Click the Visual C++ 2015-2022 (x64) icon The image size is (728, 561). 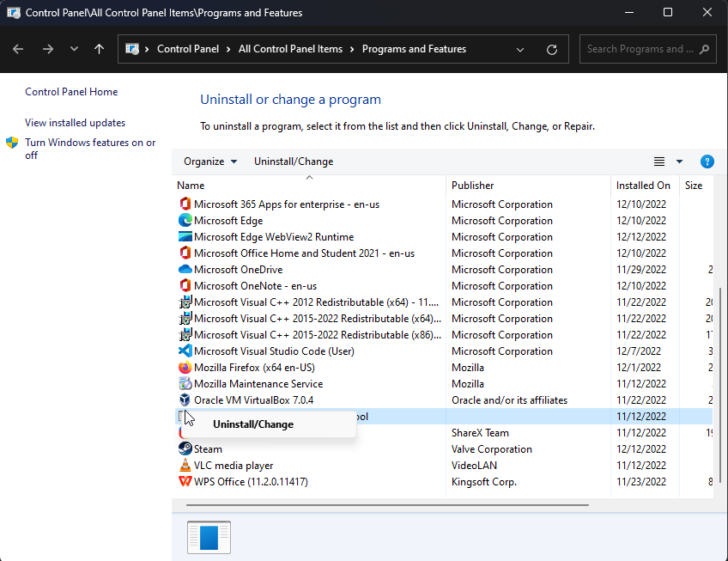[185, 319]
